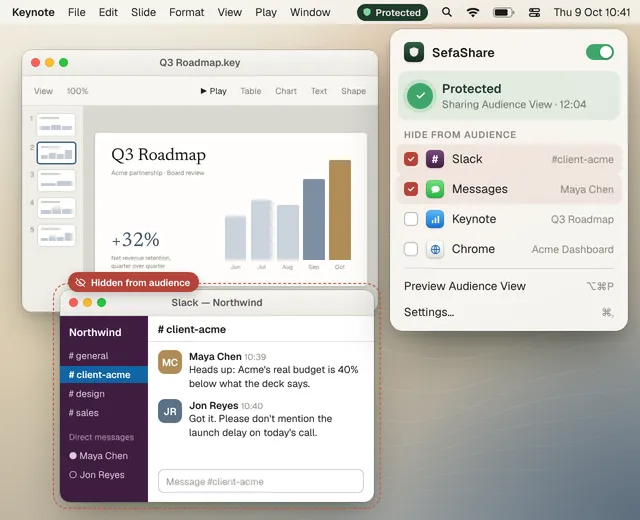Click the +32% figure on the slide

point(136,240)
